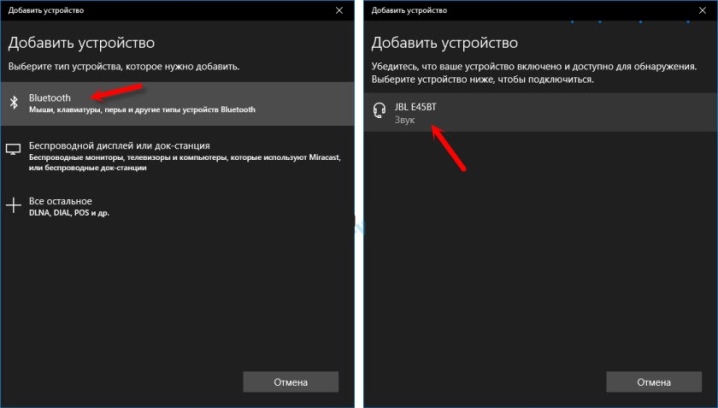Click the Miracast description text
Image resolution: width=718 pixels, height=408 pixels.
click(185, 162)
